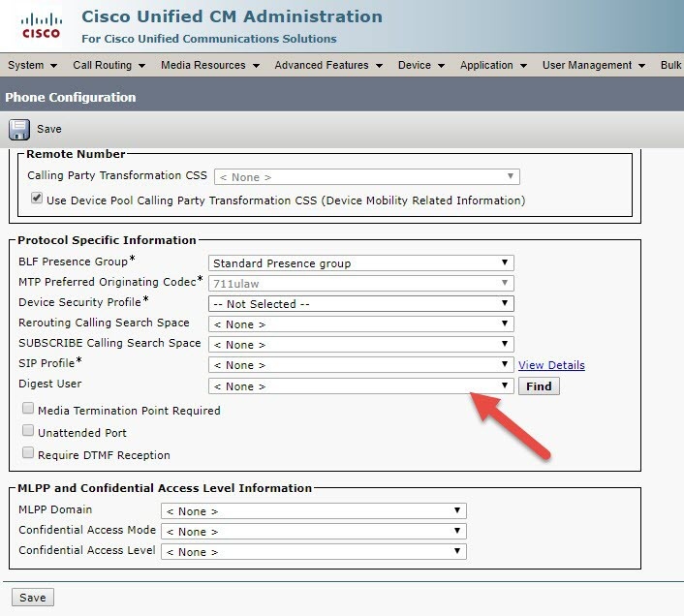Tick Require DTMF Reception checkbox
The height and width of the screenshot is (616, 684).
point(28,452)
